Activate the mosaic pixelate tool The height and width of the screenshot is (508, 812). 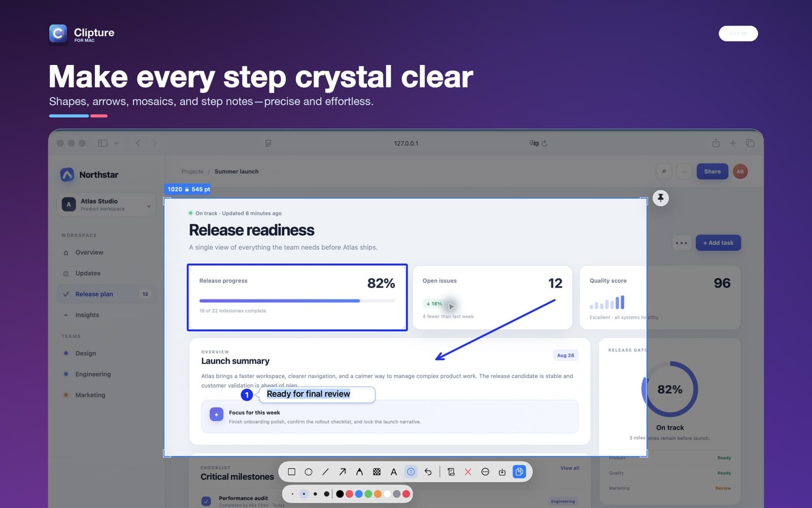point(377,472)
